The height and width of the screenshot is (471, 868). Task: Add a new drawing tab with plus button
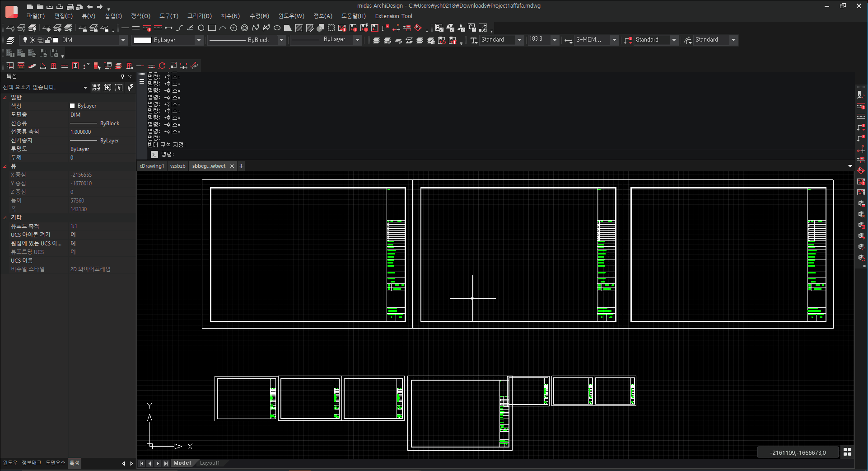(x=241, y=166)
